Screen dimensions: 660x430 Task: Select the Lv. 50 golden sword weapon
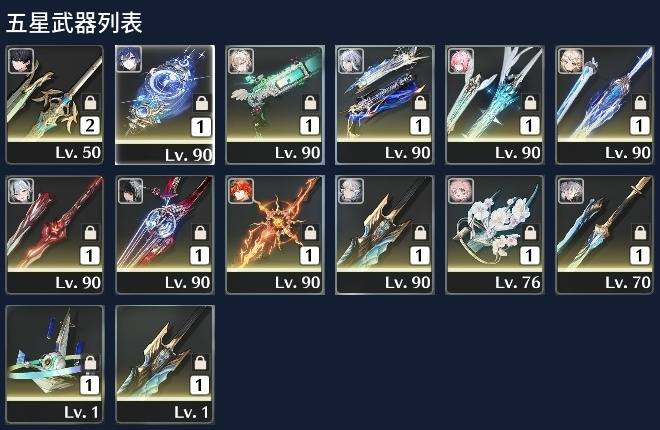(x=55, y=105)
